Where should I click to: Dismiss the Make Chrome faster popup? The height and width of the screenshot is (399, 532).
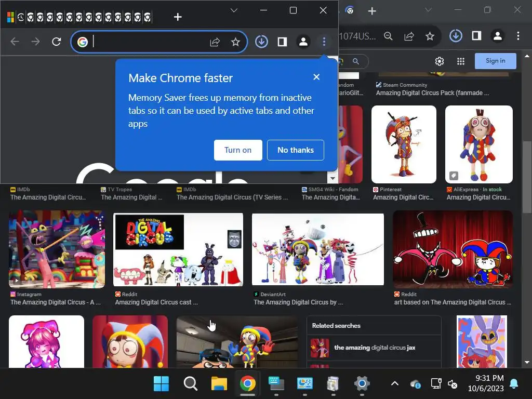tap(316, 77)
